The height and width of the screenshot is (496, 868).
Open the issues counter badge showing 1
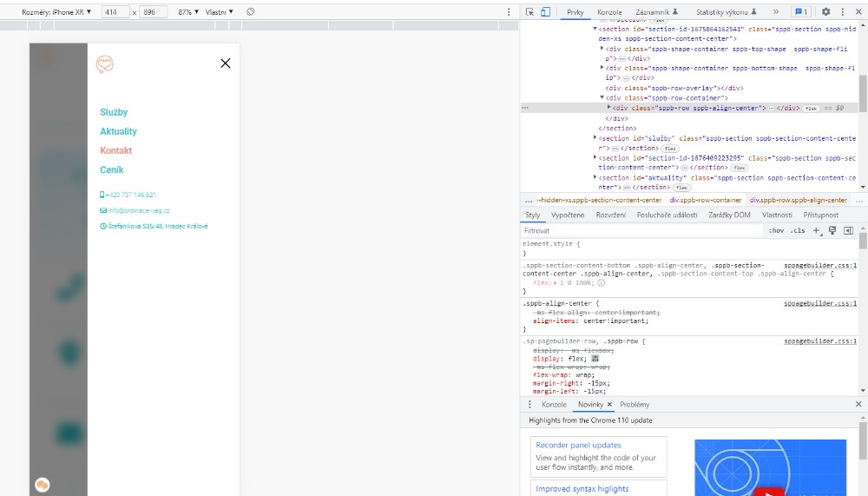[800, 12]
